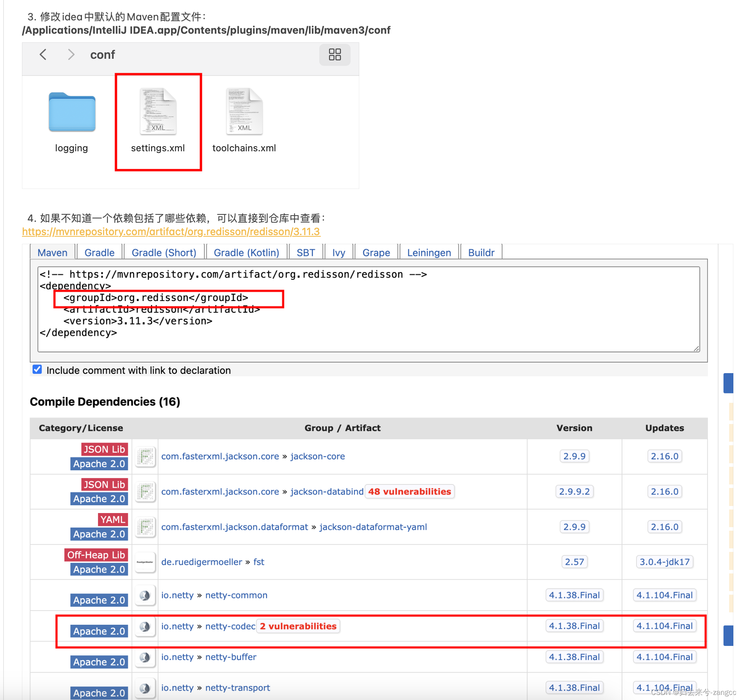Click version 4.1.38.Final of netty-common
Image resolution: width=742 pixels, height=700 pixels.
(x=574, y=595)
